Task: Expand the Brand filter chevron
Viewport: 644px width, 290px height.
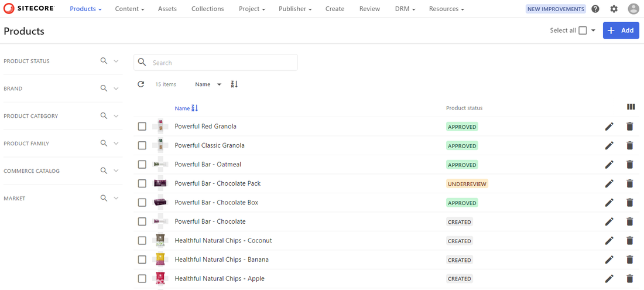Action: pyautogui.click(x=116, y=88)
